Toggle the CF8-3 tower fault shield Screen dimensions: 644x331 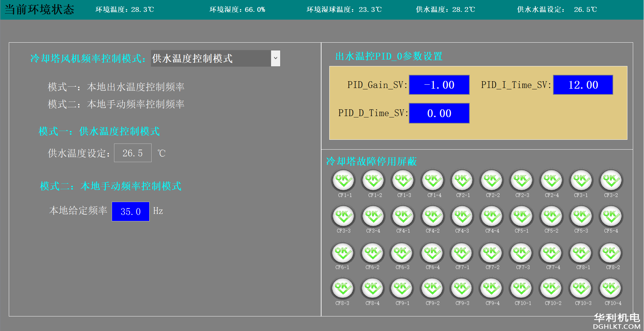tap(342, 289)
